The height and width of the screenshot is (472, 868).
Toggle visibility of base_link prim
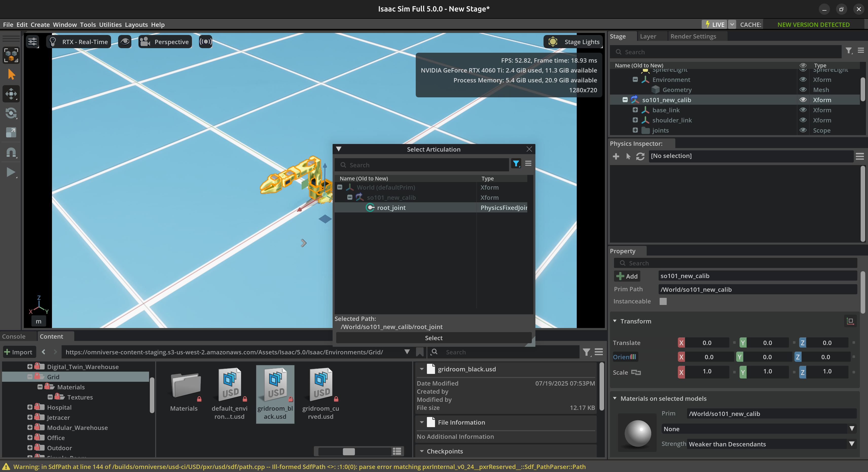[803, 110]
